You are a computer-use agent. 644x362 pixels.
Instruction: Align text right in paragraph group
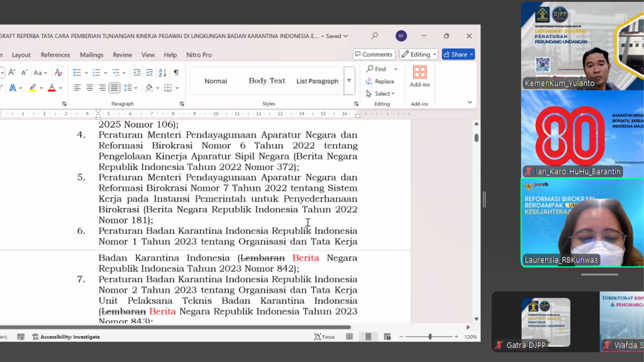tap(102, 88)
